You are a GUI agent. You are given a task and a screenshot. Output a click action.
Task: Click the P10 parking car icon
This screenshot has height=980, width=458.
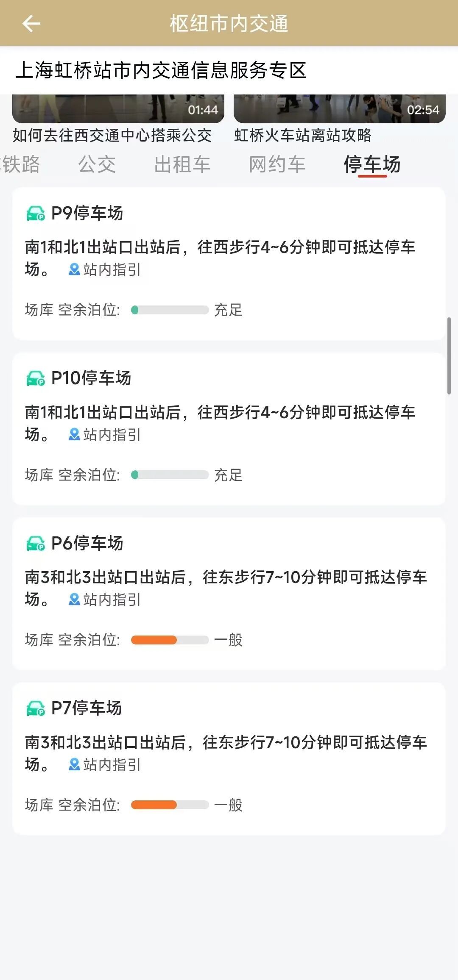pos(36,378)
